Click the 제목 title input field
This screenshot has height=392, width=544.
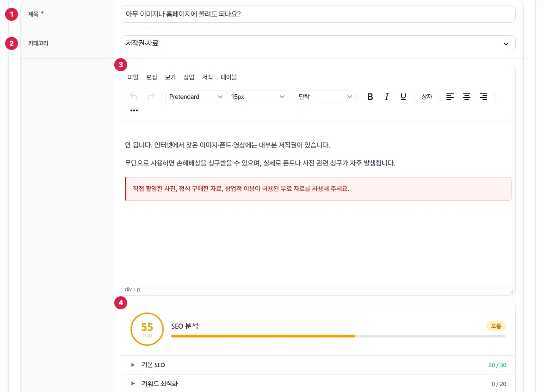[x=318, y=14]
